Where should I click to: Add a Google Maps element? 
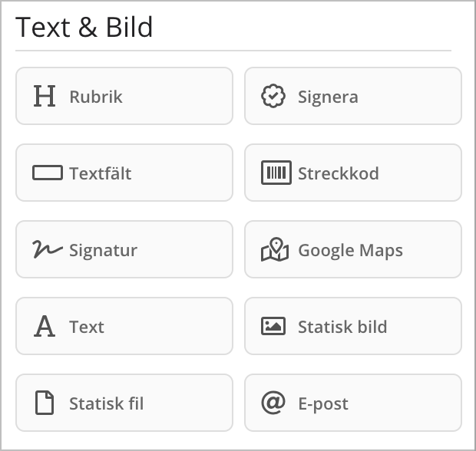(353, 249)
